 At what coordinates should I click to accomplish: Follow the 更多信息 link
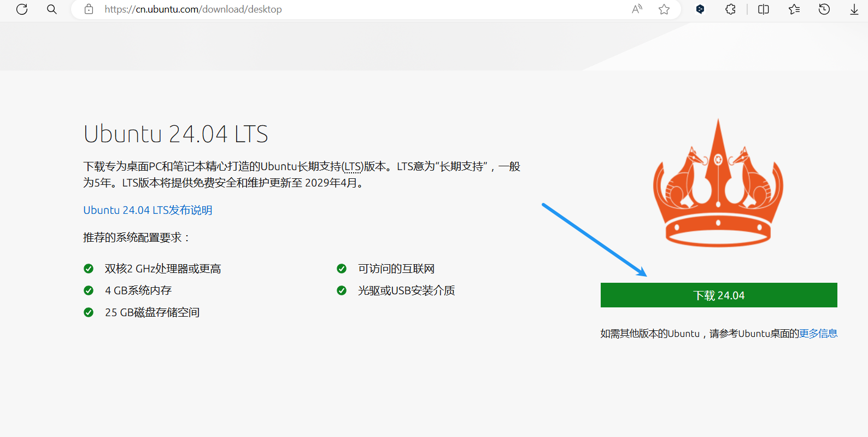coord(818,334)
